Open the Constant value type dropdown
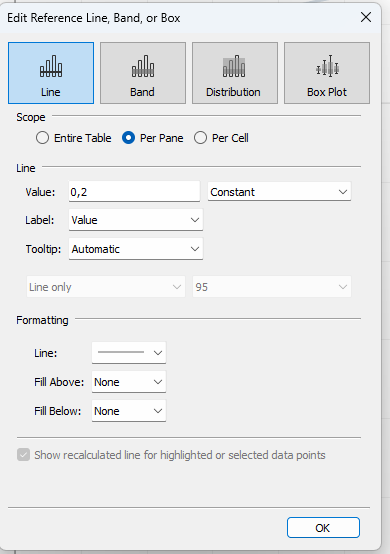Viewport: 390px width, 554px height. 279,192
